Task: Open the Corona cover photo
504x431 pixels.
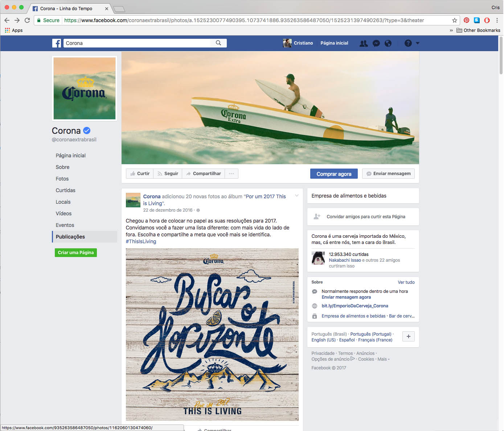Action: tap(270, 108)
